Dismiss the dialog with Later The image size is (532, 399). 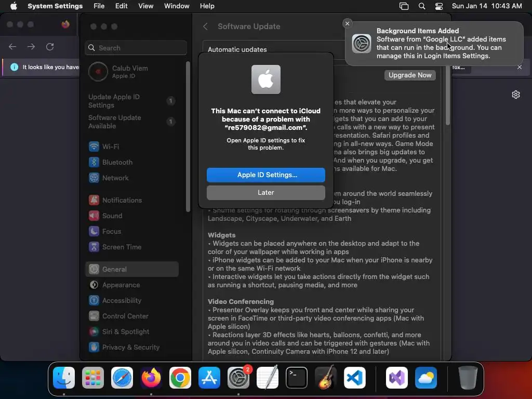click(266, 193)
